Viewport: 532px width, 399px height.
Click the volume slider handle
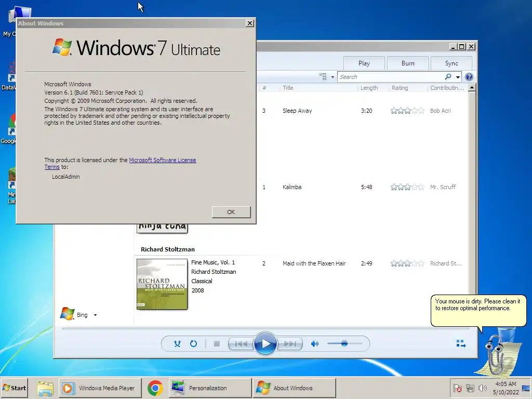click(x=344, y=343)
